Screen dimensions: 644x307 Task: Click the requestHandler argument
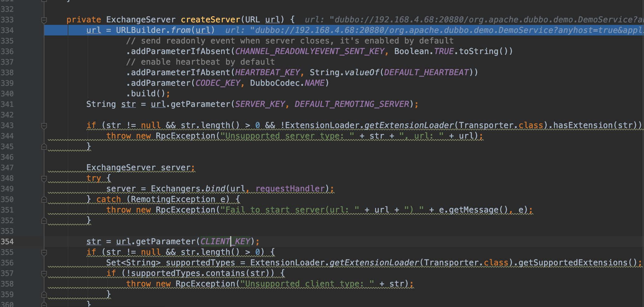click(x=290, y=189)
